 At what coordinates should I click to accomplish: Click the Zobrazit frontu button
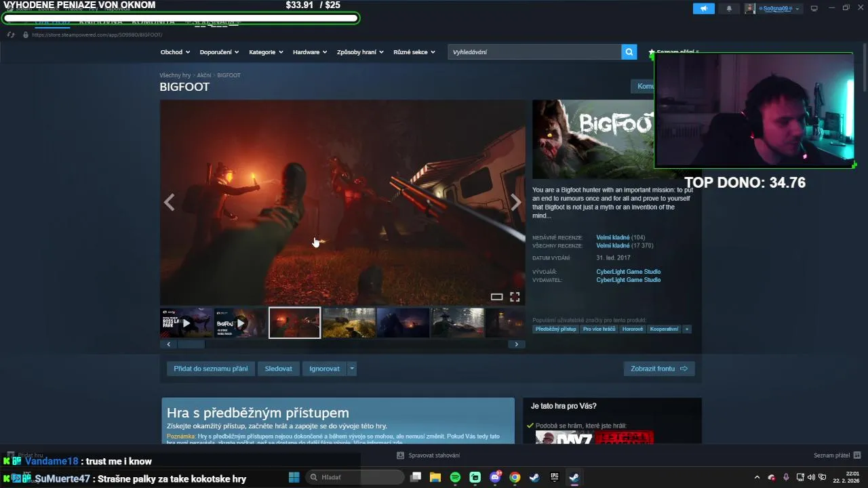659,369
